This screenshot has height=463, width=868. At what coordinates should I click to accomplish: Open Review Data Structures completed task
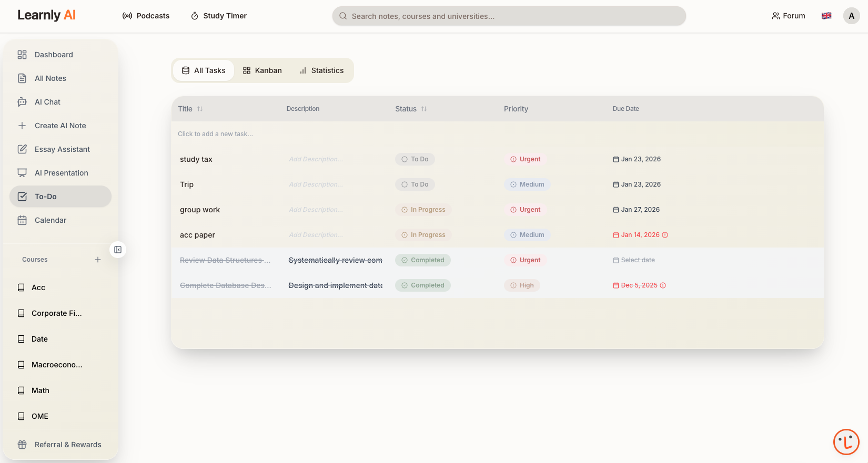[x=225, y=260]
